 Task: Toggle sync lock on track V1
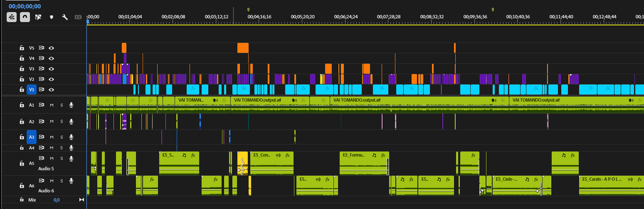tap(41, 90)
